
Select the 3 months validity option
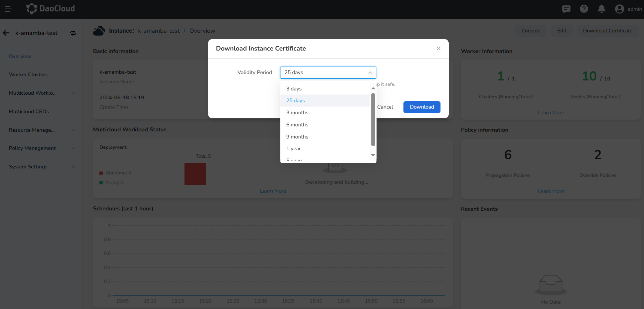point(297,112)
